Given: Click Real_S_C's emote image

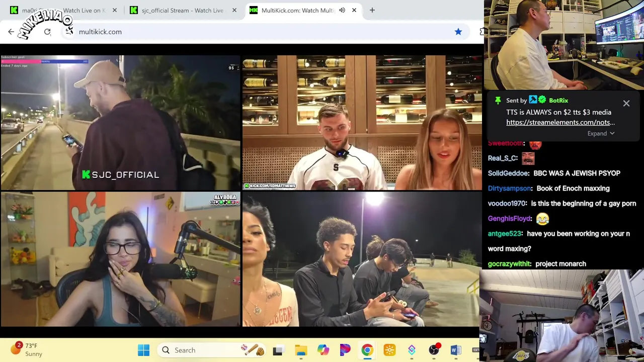Looking at the screenshot, I should 528,158.
